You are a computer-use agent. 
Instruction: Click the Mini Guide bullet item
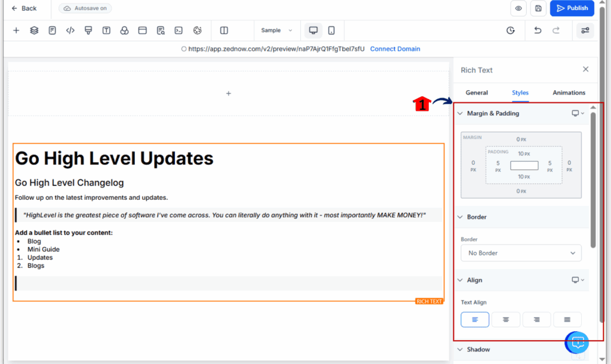pyautogui.click(x=43, y=249)
